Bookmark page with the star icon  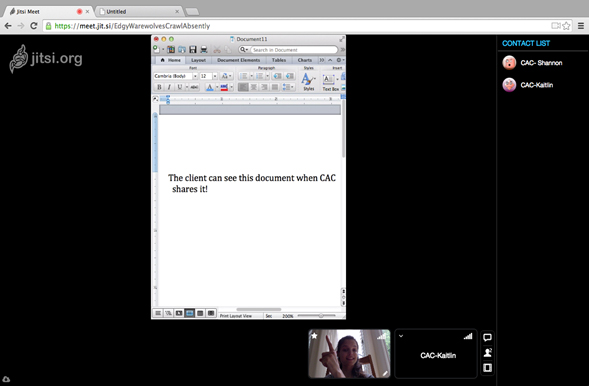click(x=566, y=26)
